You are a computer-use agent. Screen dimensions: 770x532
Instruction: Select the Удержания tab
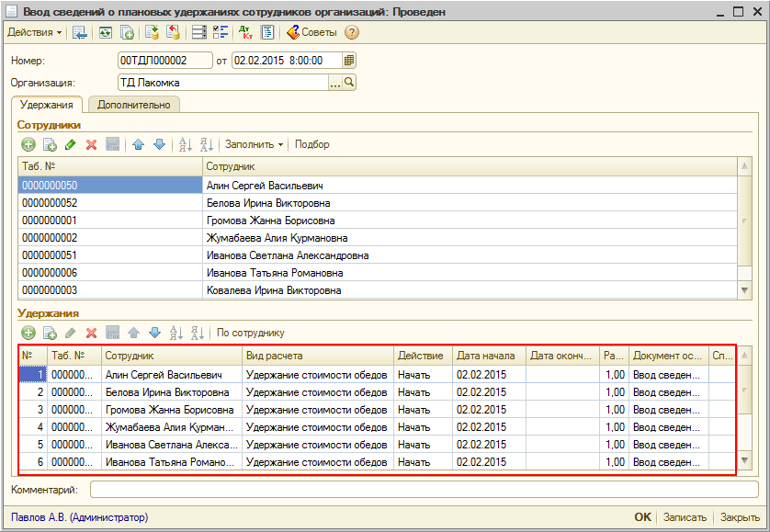tap(46, 105)
